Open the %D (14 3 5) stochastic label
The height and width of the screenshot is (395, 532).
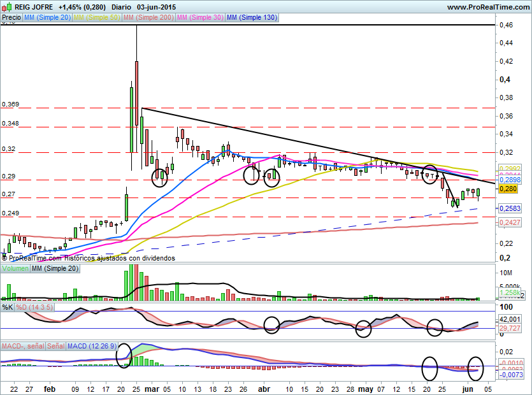34,308
